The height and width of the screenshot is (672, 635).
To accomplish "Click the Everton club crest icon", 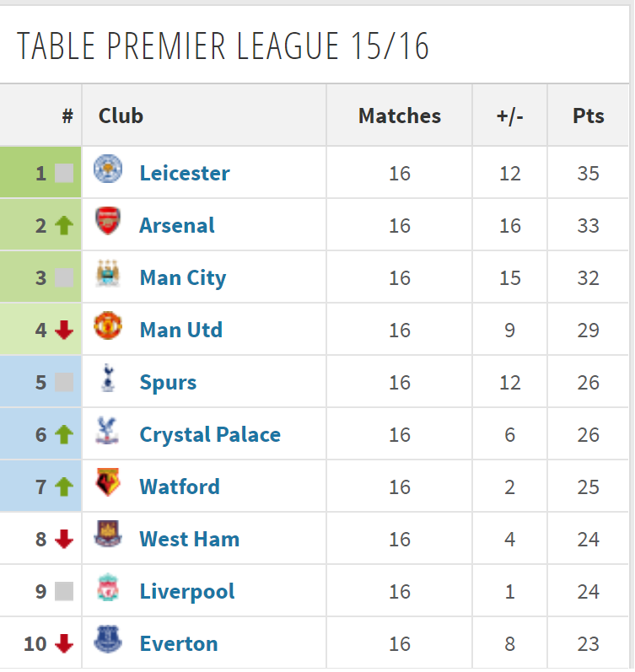I will tap(108, 639).
